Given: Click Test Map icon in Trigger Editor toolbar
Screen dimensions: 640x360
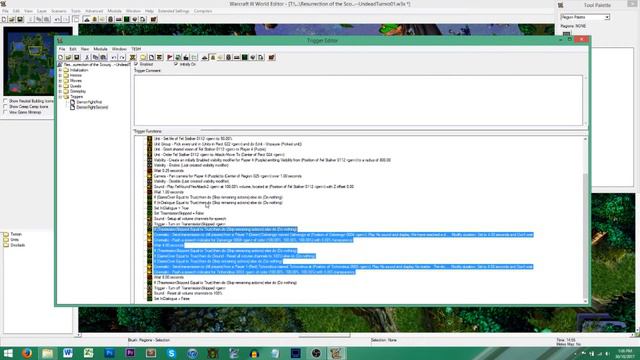Looking at the screenshot, I should pos(271,58).
